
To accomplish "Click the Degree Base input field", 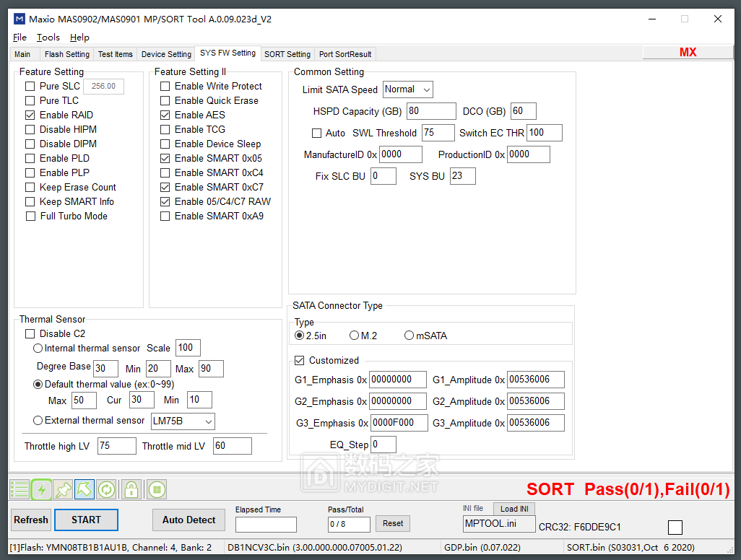I will 106,368.
